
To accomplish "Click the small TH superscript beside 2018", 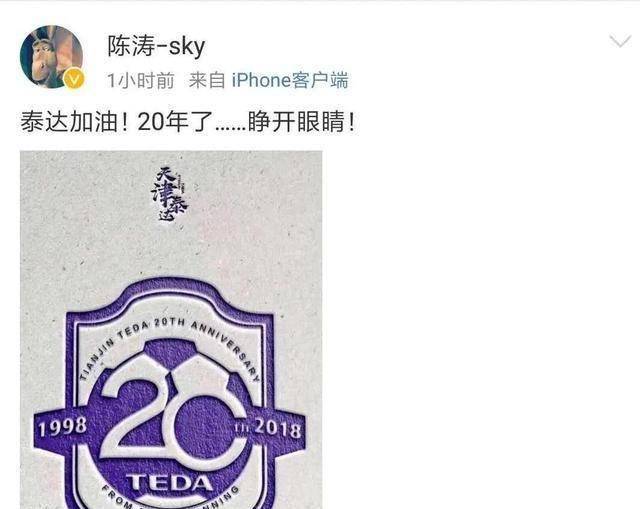I will coord(242,427).
